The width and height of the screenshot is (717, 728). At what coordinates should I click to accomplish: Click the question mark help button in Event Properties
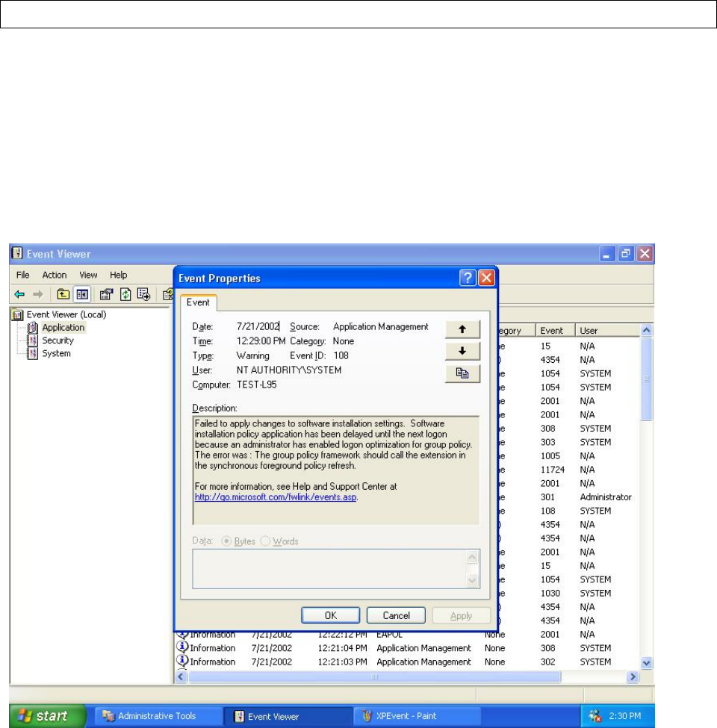tap(468, 278)
